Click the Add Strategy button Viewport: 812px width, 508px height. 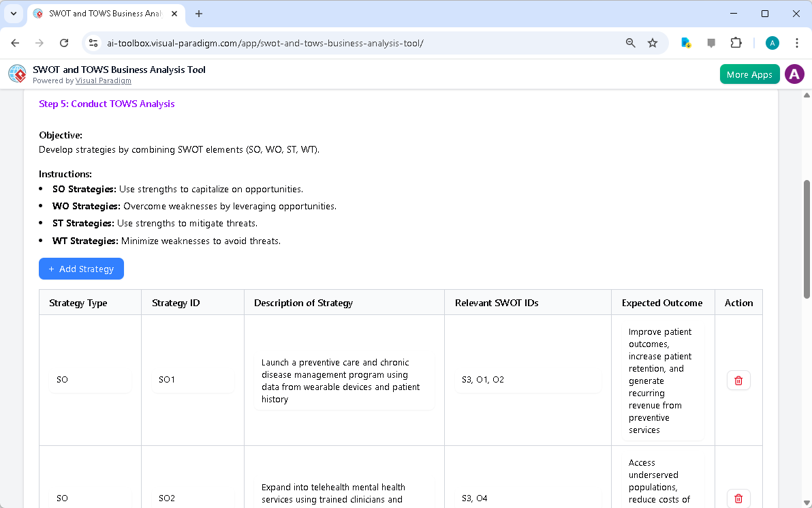tap(81, 269)
